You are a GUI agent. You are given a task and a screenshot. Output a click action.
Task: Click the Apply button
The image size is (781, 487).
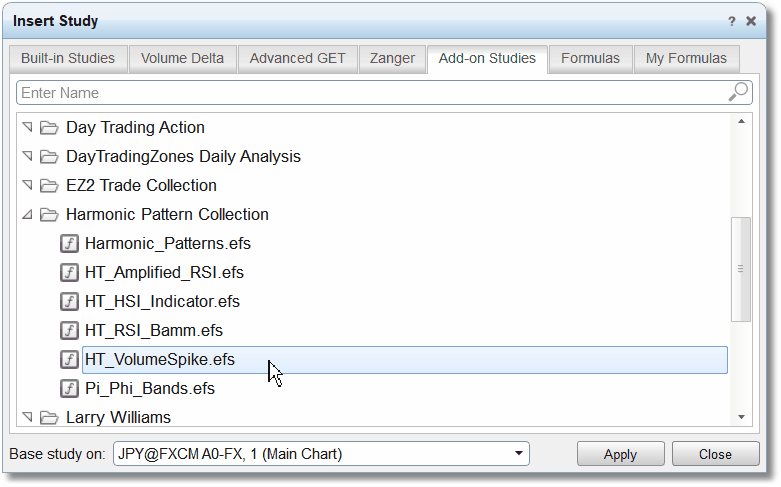coord(620,454)
